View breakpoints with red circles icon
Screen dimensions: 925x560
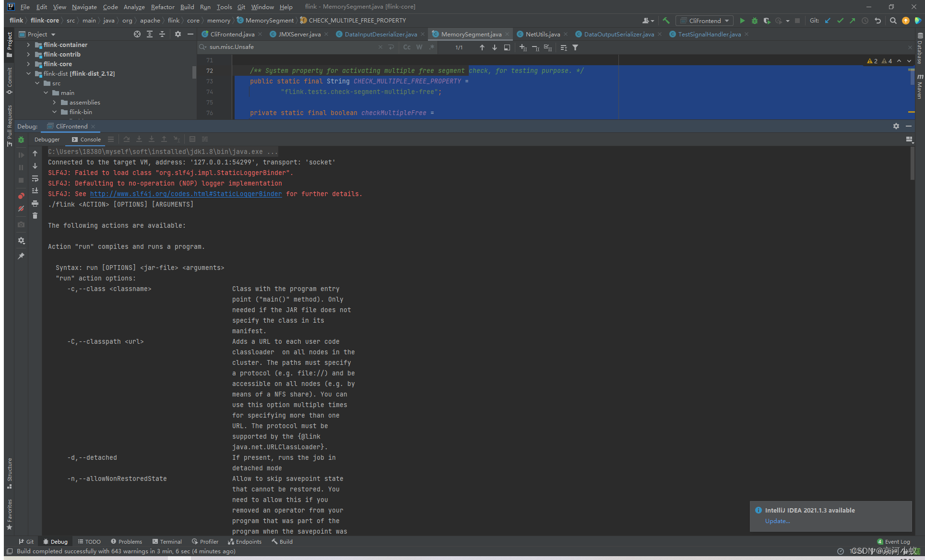[21, 196]
